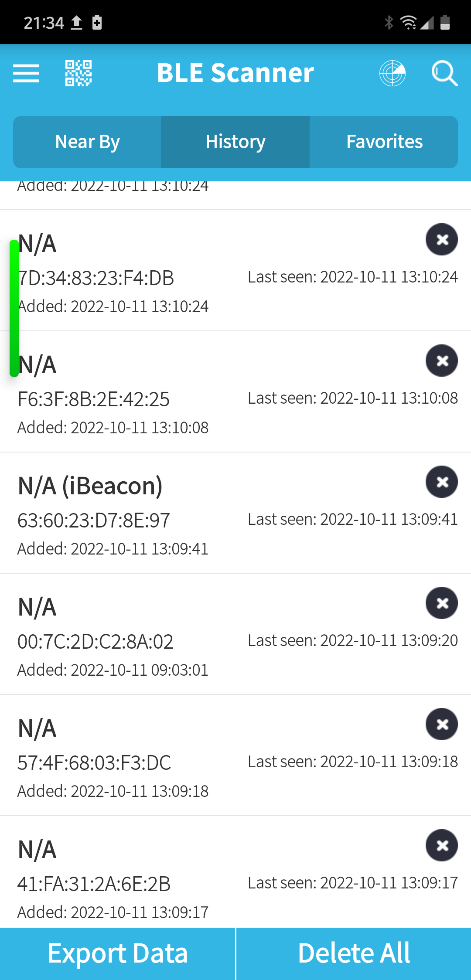Open the radar scan view icon
The image size is (471, 980).
click(x=392, y=73)
